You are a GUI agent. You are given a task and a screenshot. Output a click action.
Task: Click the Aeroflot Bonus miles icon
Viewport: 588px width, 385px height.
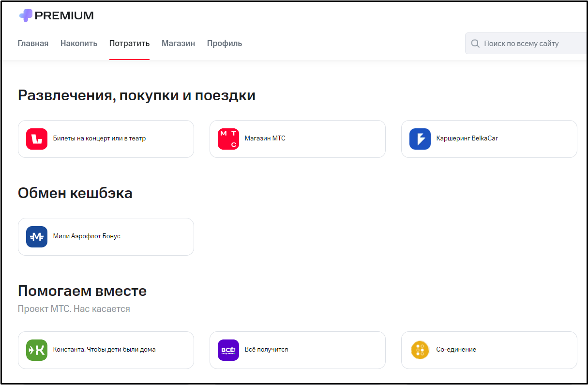point(37,237)
